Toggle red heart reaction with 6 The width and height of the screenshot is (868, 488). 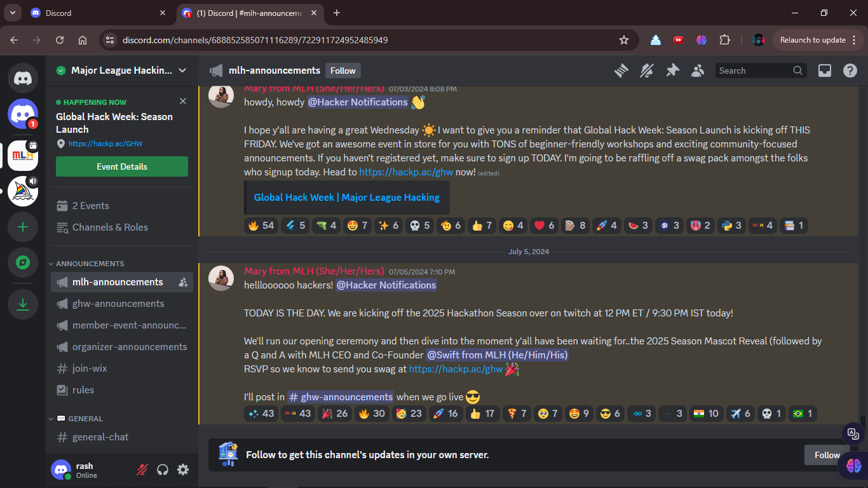pyautogui.click(x=545, y=226)
